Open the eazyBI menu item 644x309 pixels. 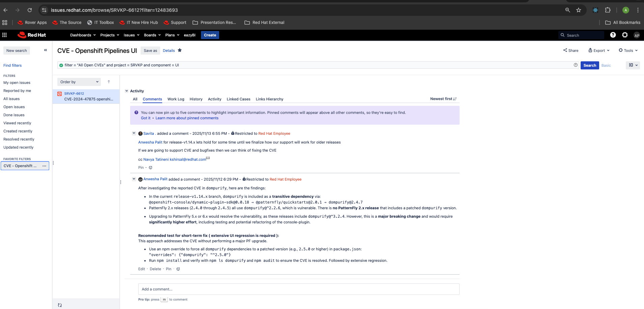[x=189, y=35]
